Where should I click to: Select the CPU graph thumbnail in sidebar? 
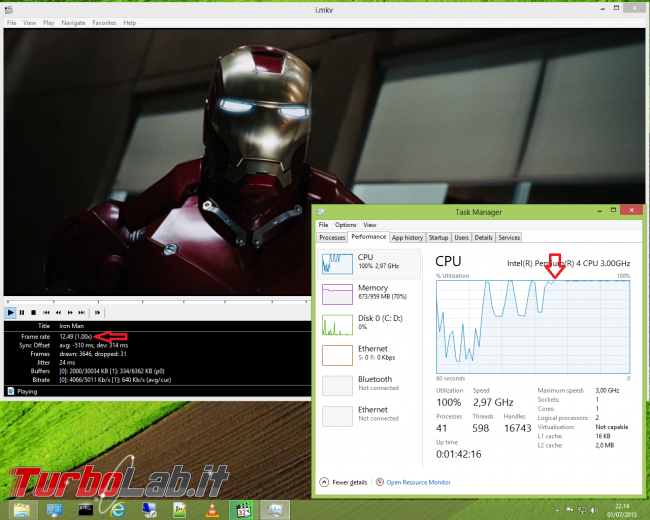tap(337, 263)
